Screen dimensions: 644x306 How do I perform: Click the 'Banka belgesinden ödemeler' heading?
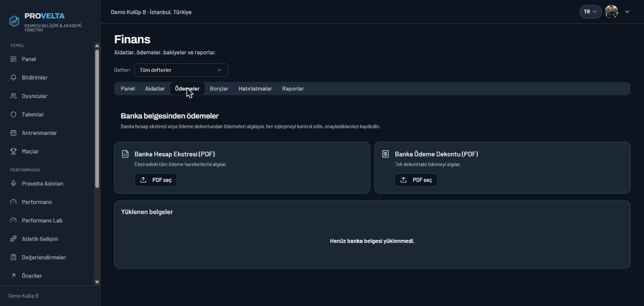point(170,116)
